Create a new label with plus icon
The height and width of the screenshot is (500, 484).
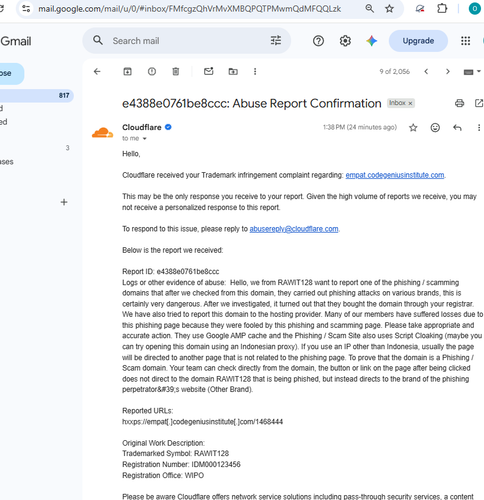click(x=64, y=202)
